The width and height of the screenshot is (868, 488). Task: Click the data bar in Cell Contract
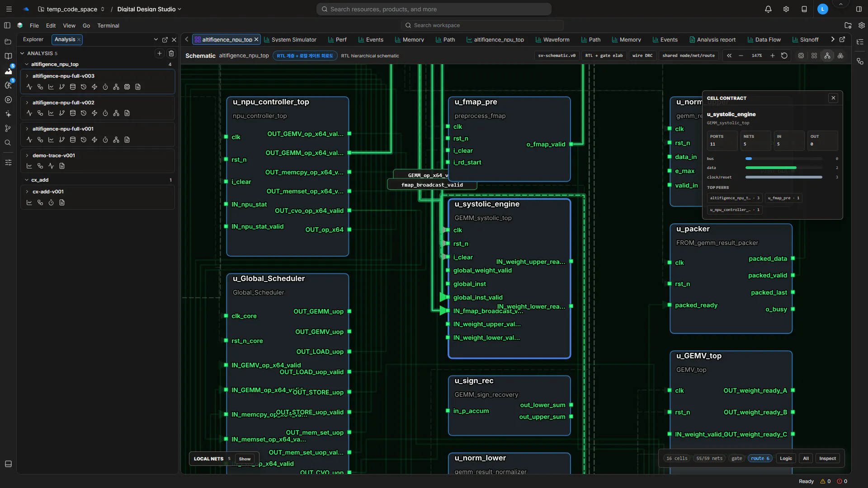pos(783,168)
